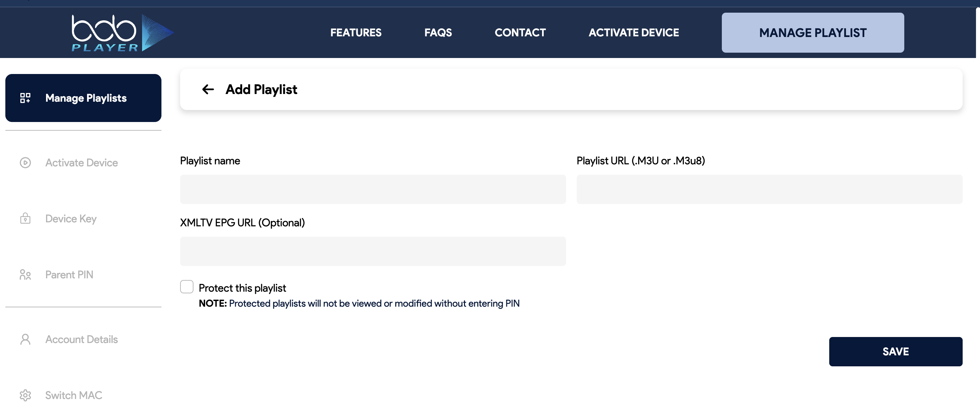The image size is (980, 412).
Task: Save the new playlist
Action: coord(896,352)
